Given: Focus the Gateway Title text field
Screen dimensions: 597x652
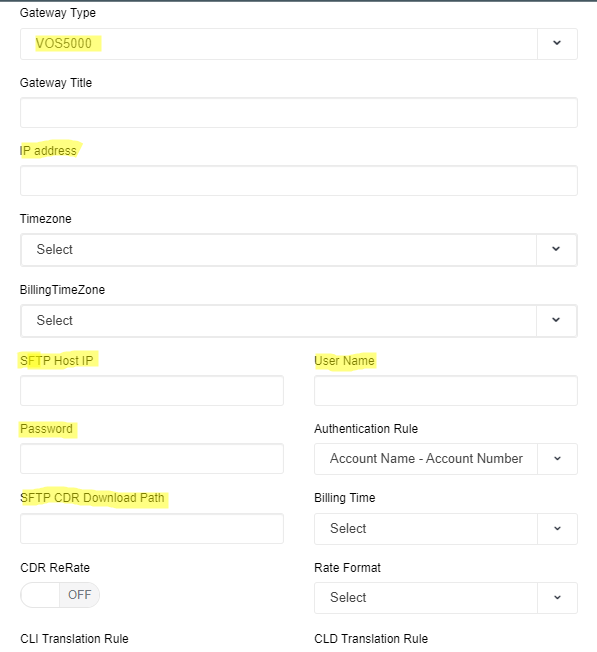Looking at the screenshot, I should [x=298, y=113].
